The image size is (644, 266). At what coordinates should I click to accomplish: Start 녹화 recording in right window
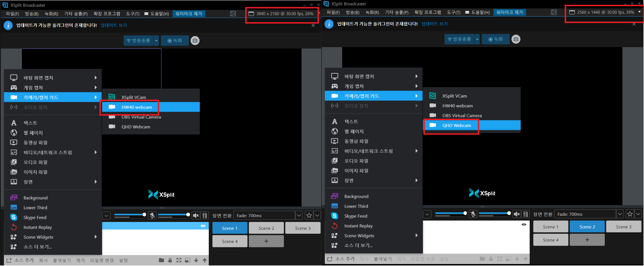click(x=495, y=39)
